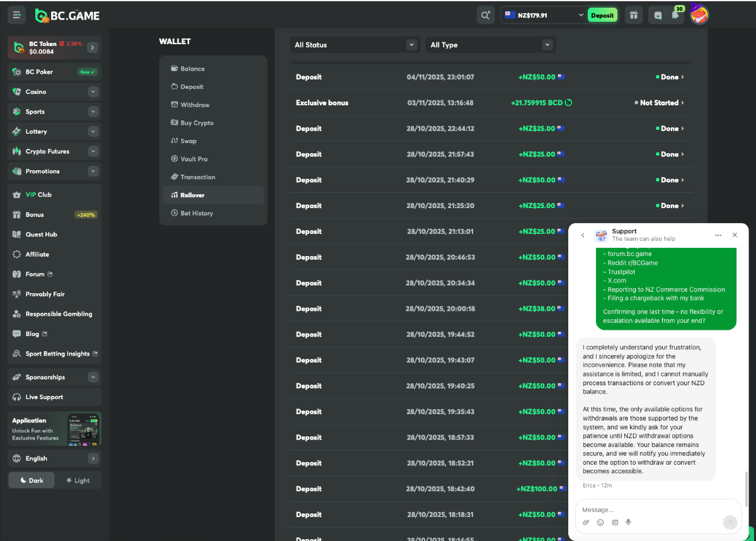Click the GIF icon in chat input
Viewport: 756px width, 541px height.
coord(614,523)
